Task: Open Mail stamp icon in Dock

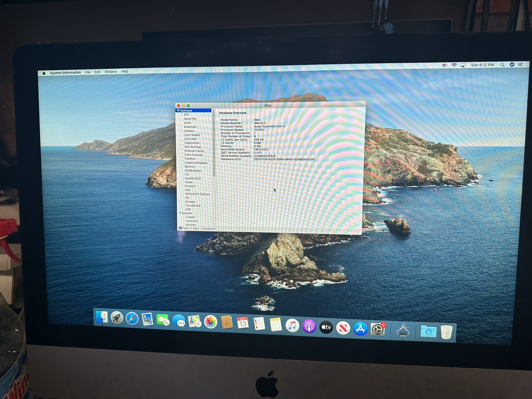Action: (x=147, y=320)
